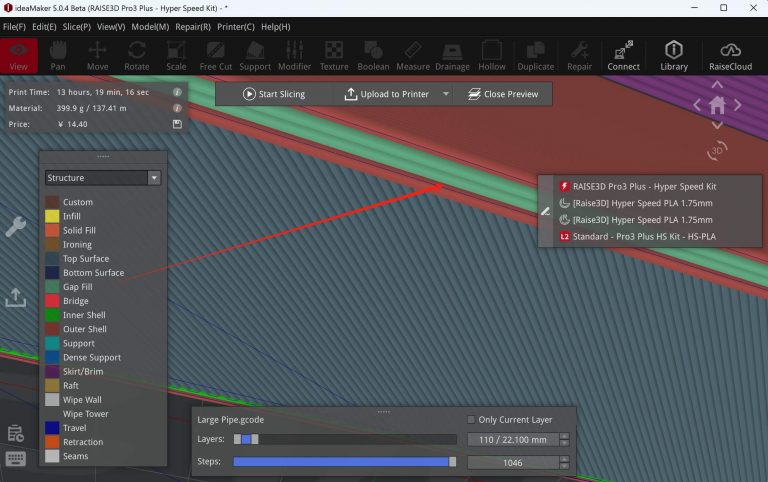The image size is (768, 482).
Task: Open the Modifier tool
Action: click(294, 56)
